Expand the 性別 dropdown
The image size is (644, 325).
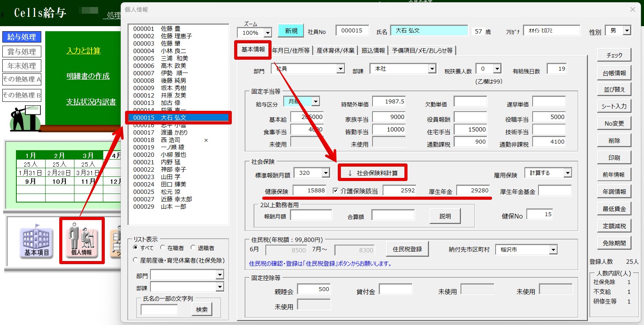pos(626,30)
